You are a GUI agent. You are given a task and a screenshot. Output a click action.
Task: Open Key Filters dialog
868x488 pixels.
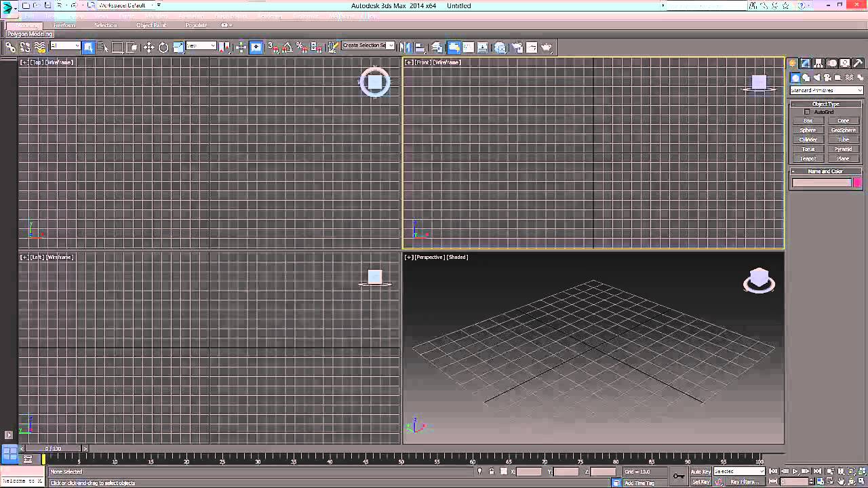[745, 482]
